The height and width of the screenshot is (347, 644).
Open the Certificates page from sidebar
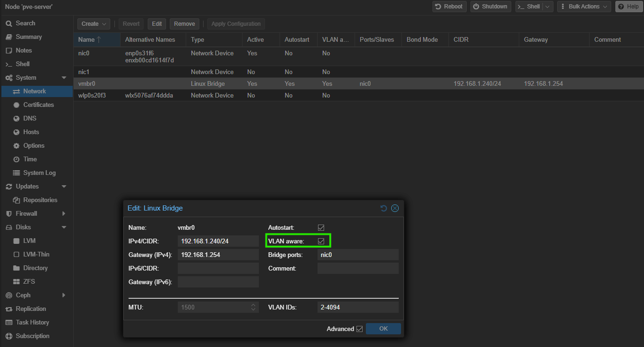tap(38, 105)
